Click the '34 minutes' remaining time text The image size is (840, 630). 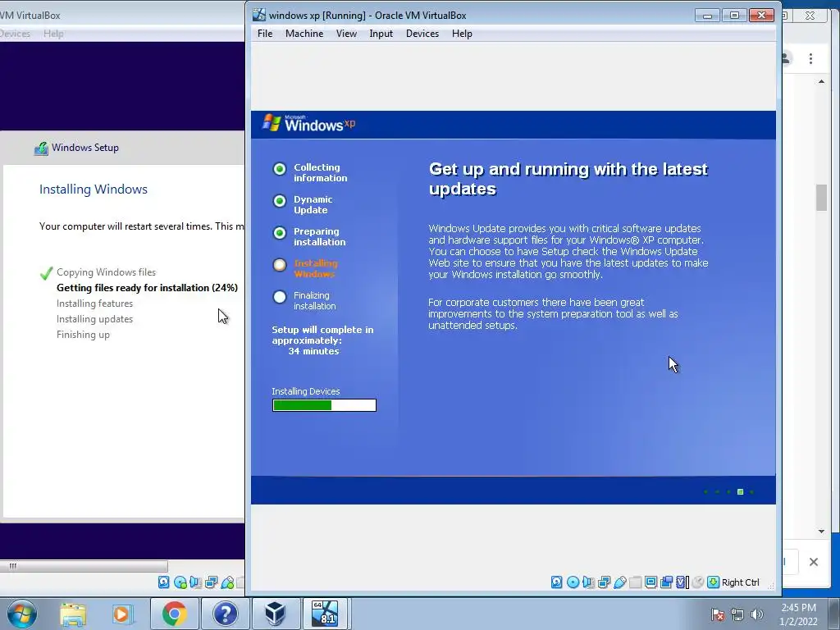point(313,351)
